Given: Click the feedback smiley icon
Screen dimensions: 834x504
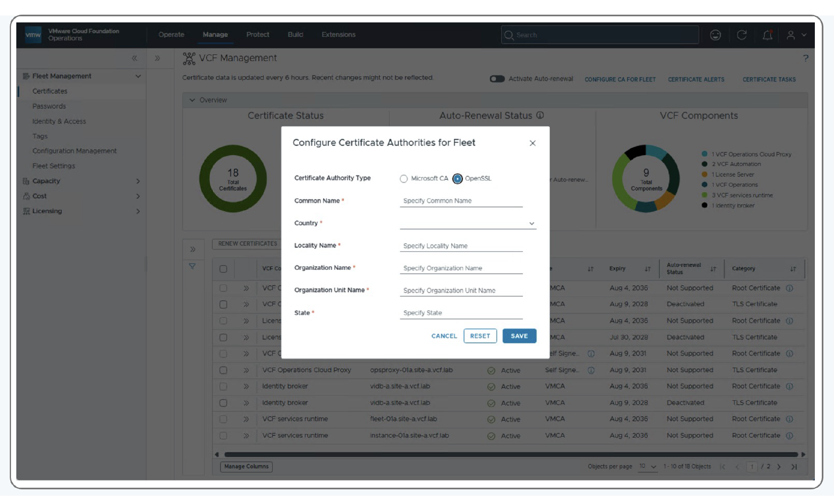Looking at the screenshot, I should click(715, 35).
